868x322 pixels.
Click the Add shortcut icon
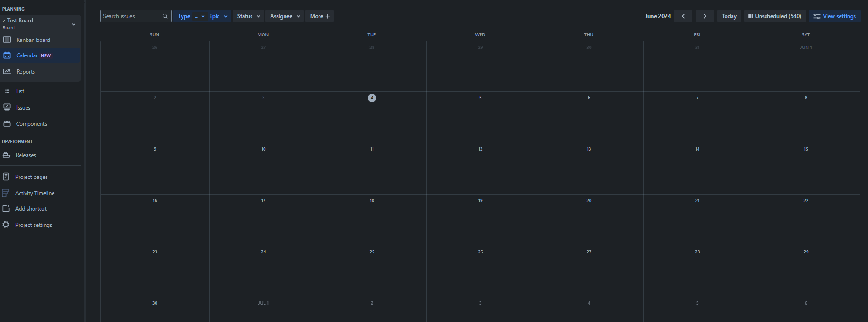pos(6,208)
